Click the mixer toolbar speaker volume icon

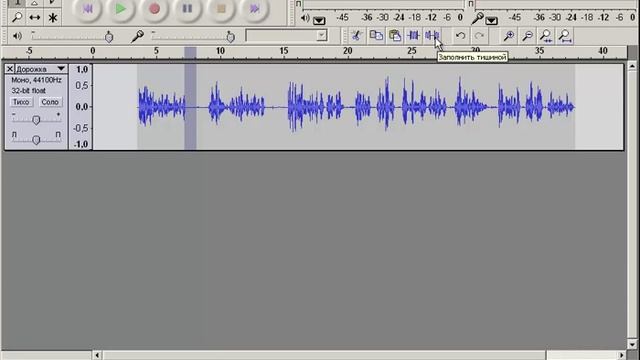point(17,36)
